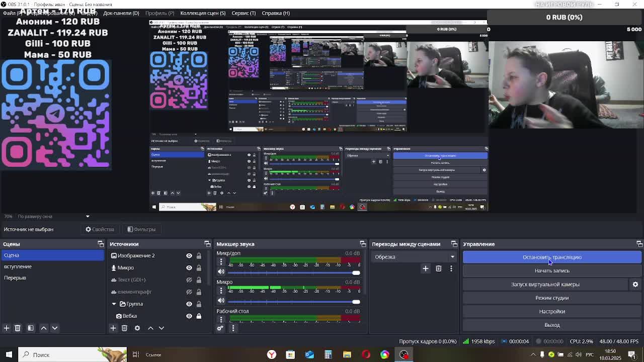Show hidden system tray icons
Image resolution: width=644 pixels, height=362 pixels.
tap(533, 354)
